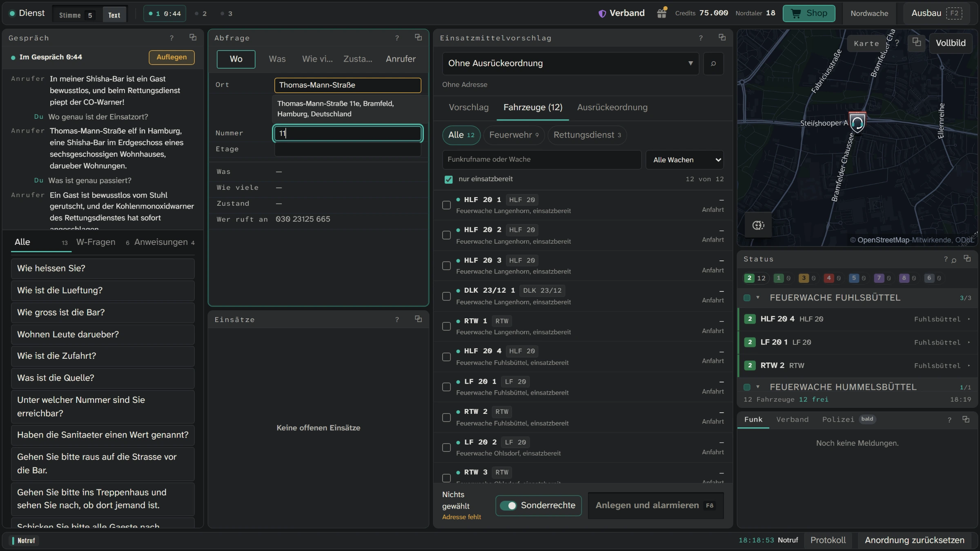This screenshot has height=551, width=980.
Task: Check the RTW 1 vehicle checkbox
Action: click(x=447, y=327)
